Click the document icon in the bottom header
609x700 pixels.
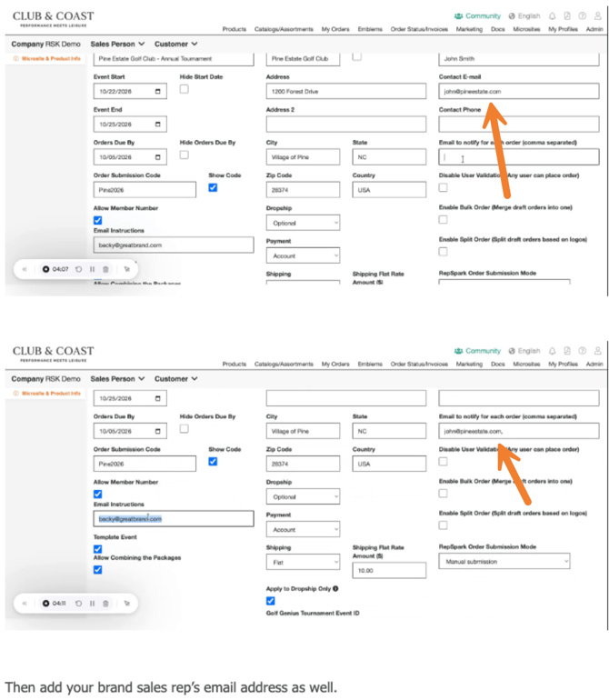(x=566, y=350)
